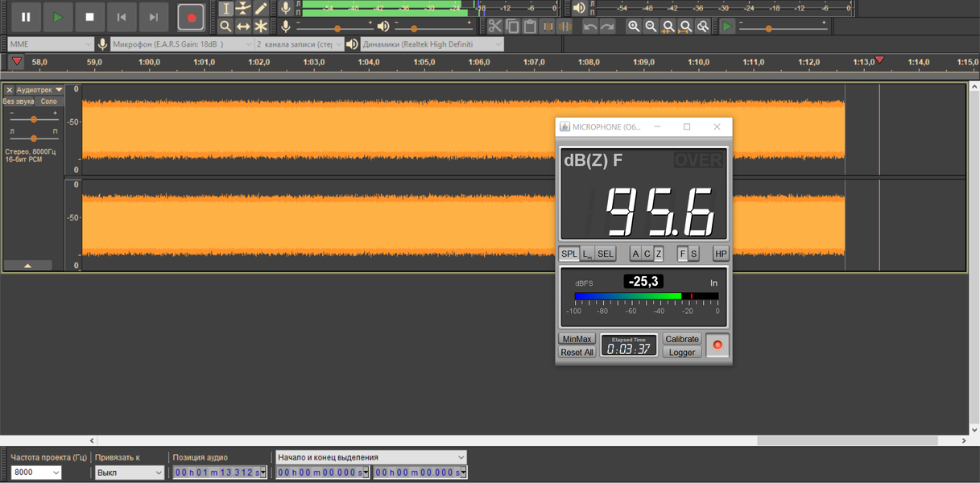Click the Reset All button

pos(577,352)
